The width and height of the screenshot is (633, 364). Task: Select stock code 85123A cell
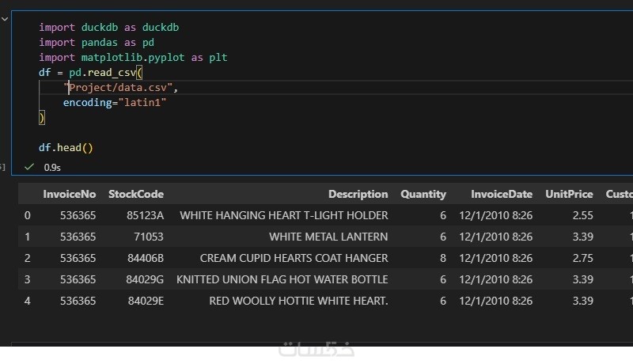[145, 215]
